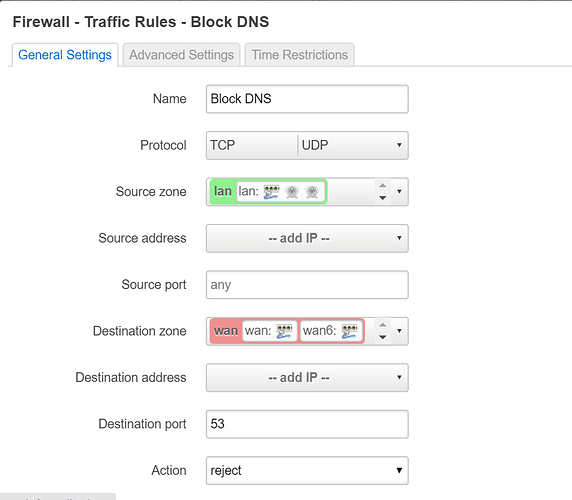Image resolution: width=572 pixels, height=500 pixels.
Task: Click the second wireless icon in lan zone
Action: pos(312,192)
